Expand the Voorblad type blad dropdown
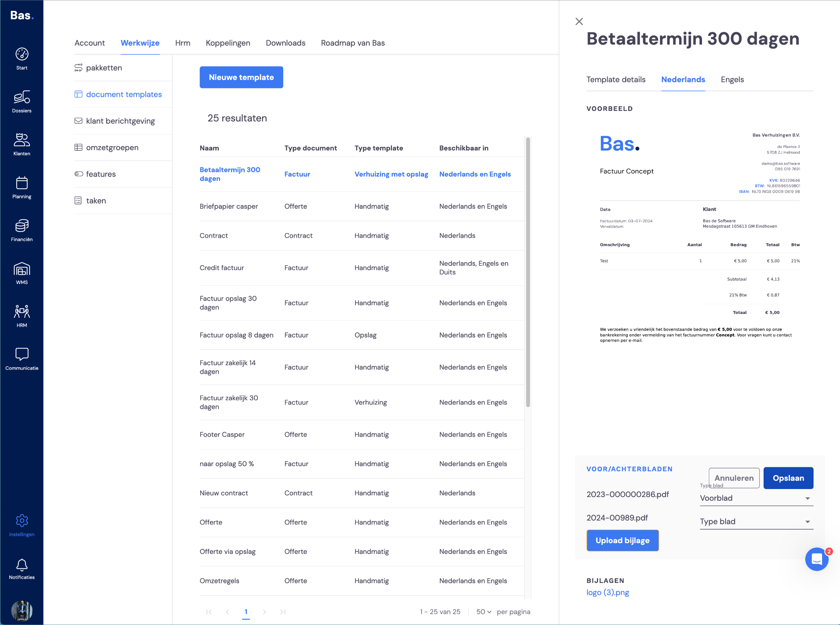 click(756, 498)
